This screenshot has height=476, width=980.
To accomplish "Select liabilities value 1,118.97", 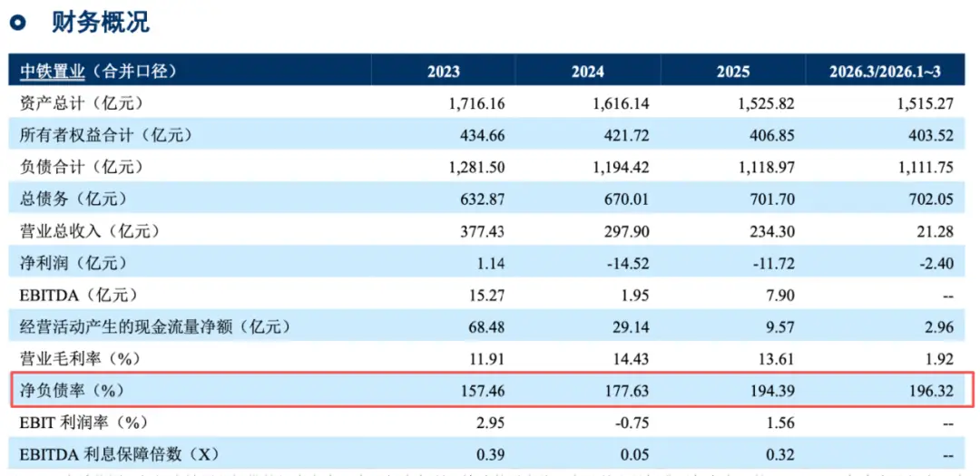I will pos(764,168).
